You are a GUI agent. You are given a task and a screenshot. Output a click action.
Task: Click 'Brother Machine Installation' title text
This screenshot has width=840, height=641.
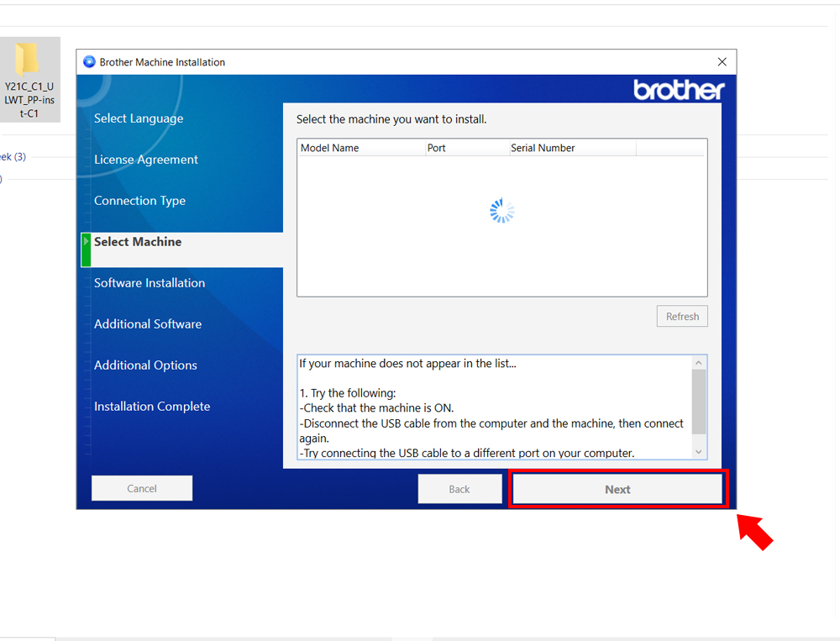(x=162, y=62)
